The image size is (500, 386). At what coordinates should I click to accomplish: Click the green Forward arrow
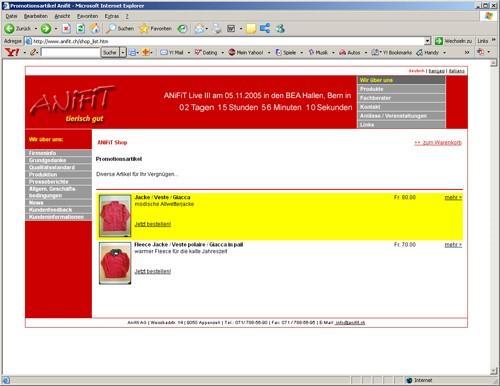(46, 29)
